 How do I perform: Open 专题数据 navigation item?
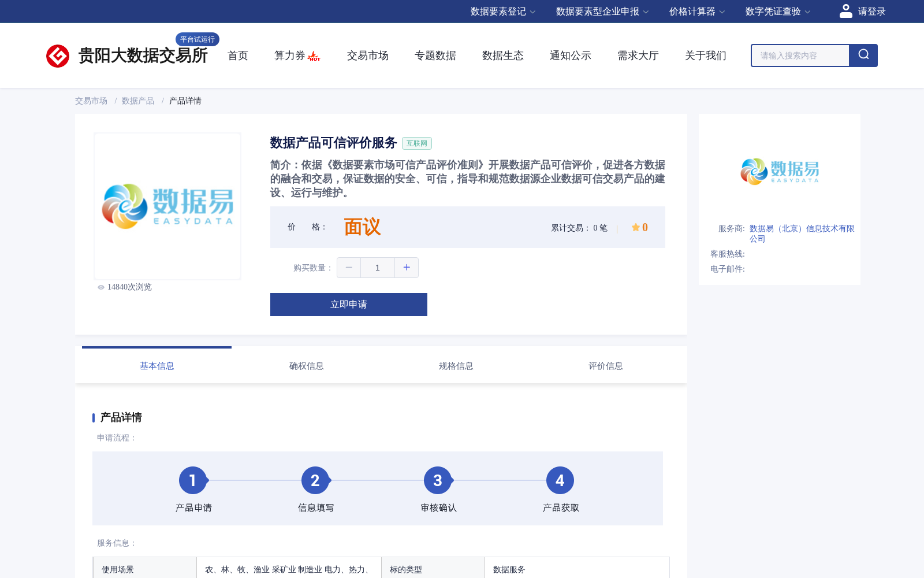click(435, 55)
